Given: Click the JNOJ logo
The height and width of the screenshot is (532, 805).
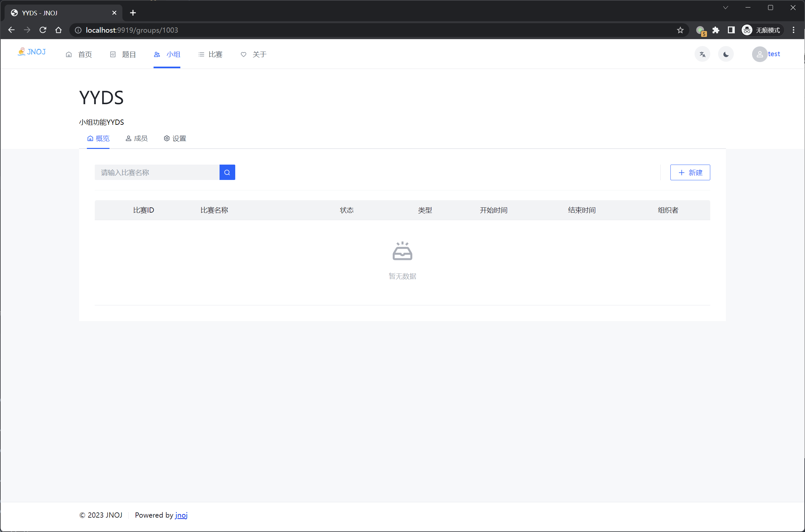Looking at the screenshot, I should coord(32,52).
